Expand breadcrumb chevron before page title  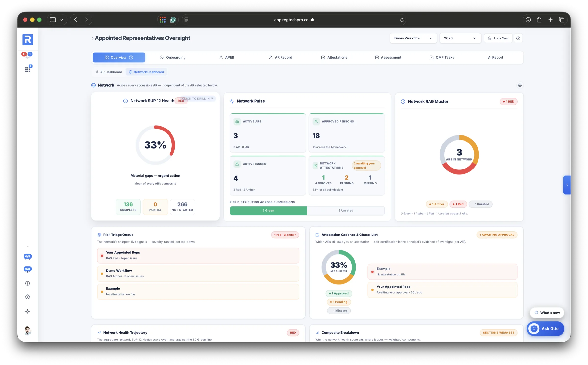(93, 38)
